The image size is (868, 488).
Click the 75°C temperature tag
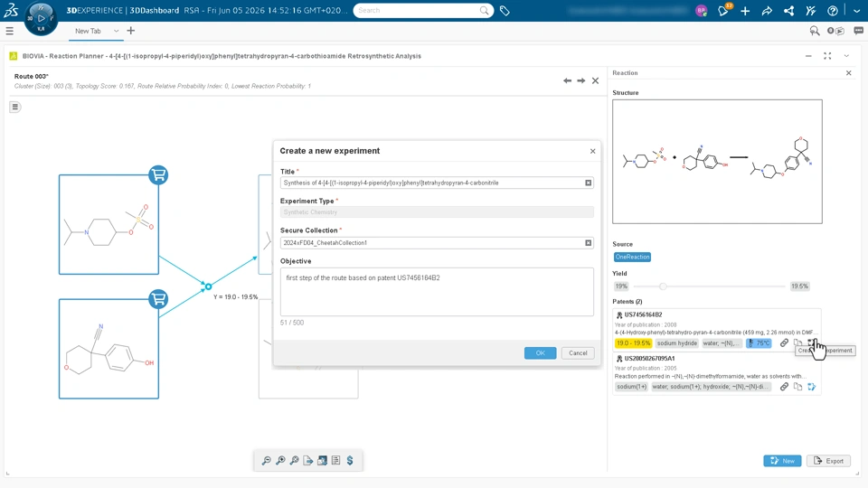[759, 343]
